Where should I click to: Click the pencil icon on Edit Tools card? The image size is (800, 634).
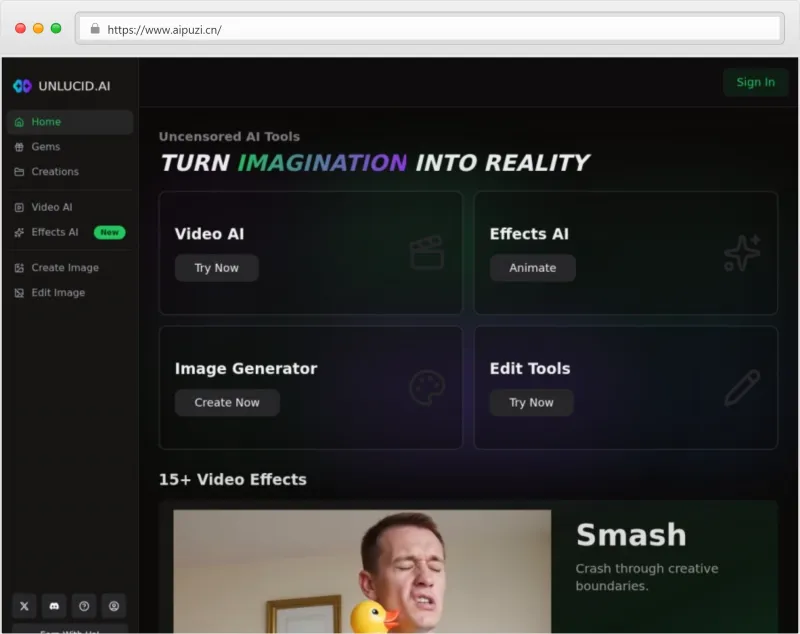(742, 388)
